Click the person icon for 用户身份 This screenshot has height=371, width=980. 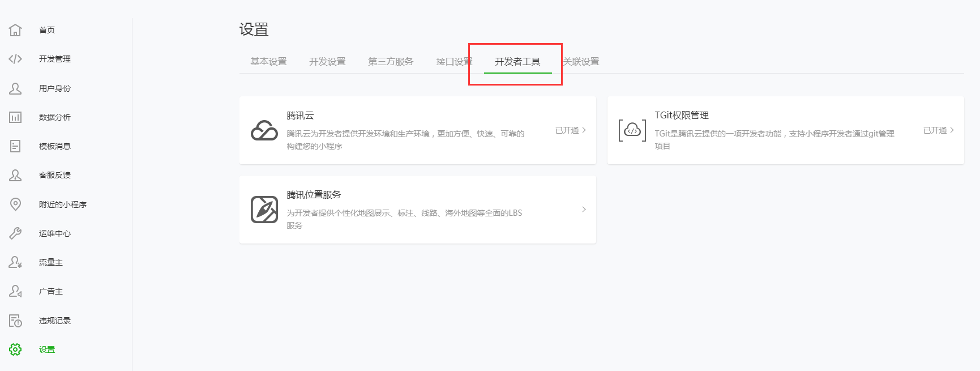coord(15,88)
